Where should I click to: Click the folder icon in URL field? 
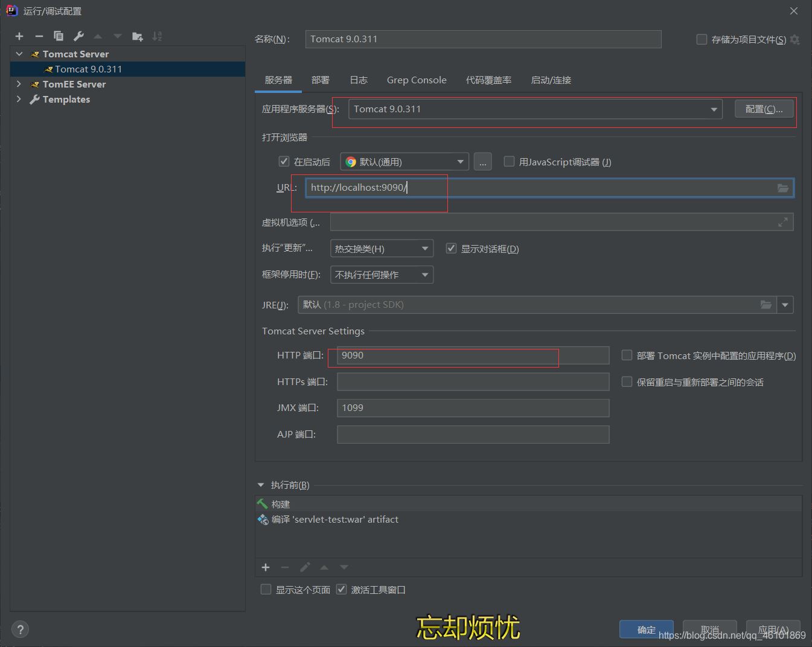coord(783,188)
